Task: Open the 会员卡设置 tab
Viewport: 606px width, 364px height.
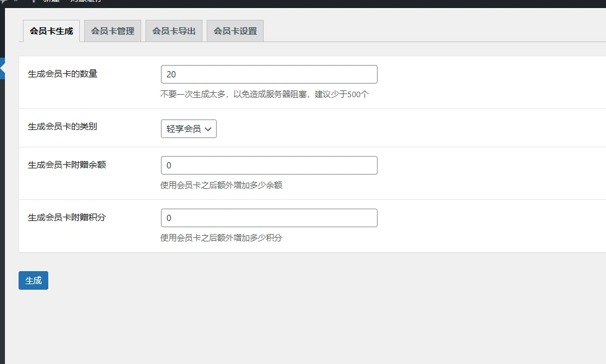Action: pyautogui.click(x=235, y=31)
